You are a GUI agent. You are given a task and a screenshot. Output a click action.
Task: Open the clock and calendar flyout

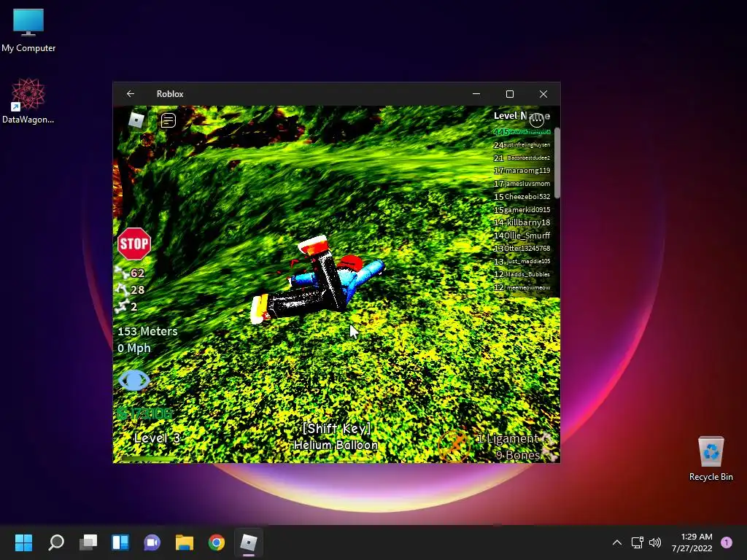pos(692,542)
